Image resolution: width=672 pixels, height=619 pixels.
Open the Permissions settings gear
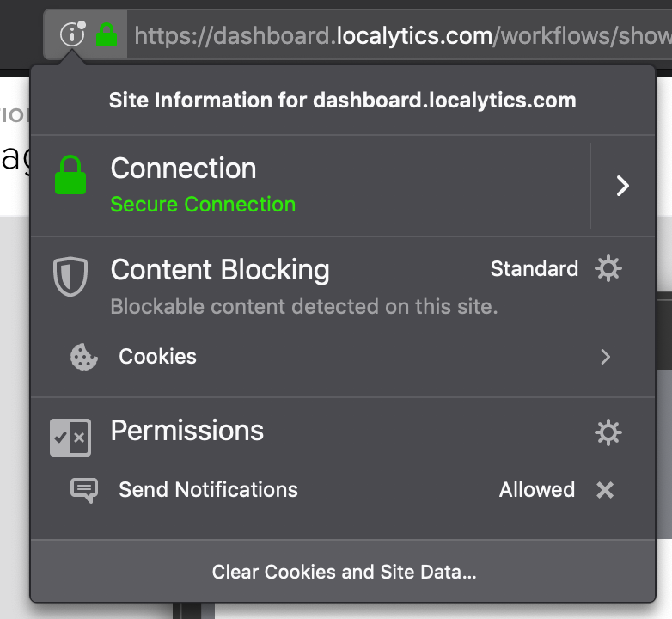coord(608,432)
